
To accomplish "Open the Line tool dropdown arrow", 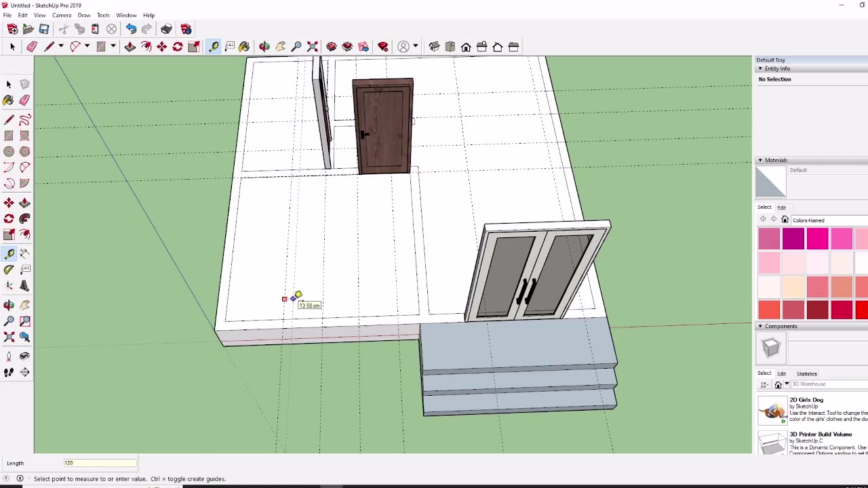I will pyautogui.click(x=61, y=47).
